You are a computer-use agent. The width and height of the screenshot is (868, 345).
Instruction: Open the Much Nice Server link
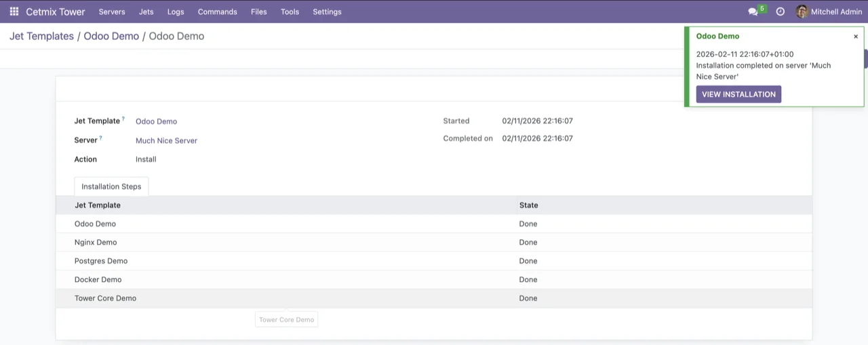tap(166, 141)
